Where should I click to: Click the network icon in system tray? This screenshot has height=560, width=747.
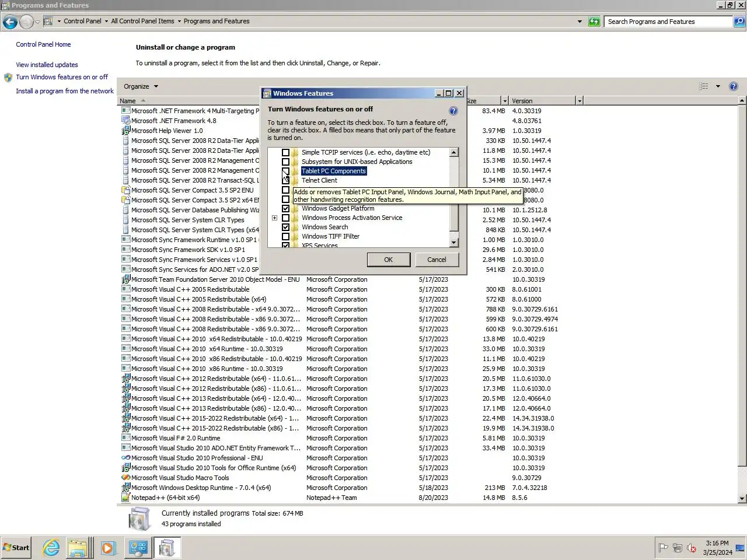(x=678, y=548)
